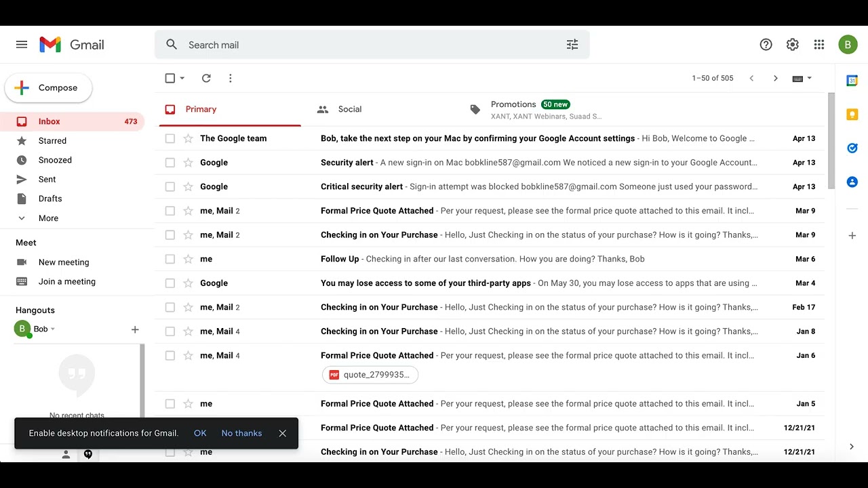Click in the Search mail field
This screenshot has width=868, height=488.
(x=373, y=45)
